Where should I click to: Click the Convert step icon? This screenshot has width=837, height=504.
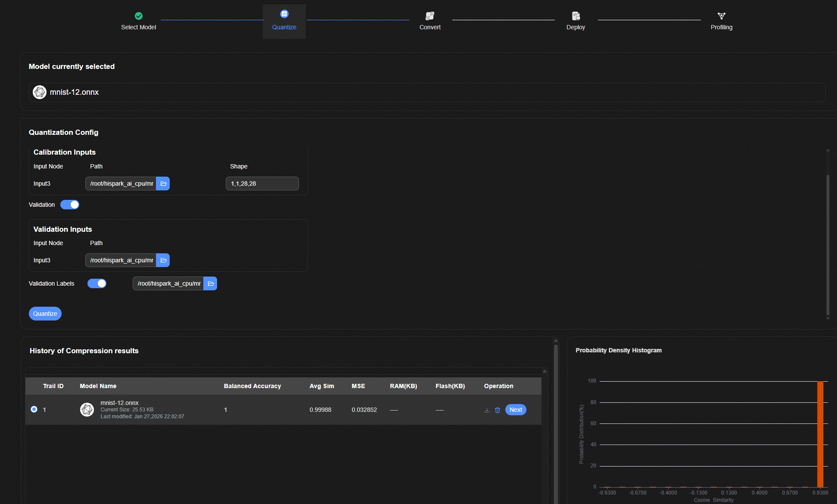(x=429, y=16)
